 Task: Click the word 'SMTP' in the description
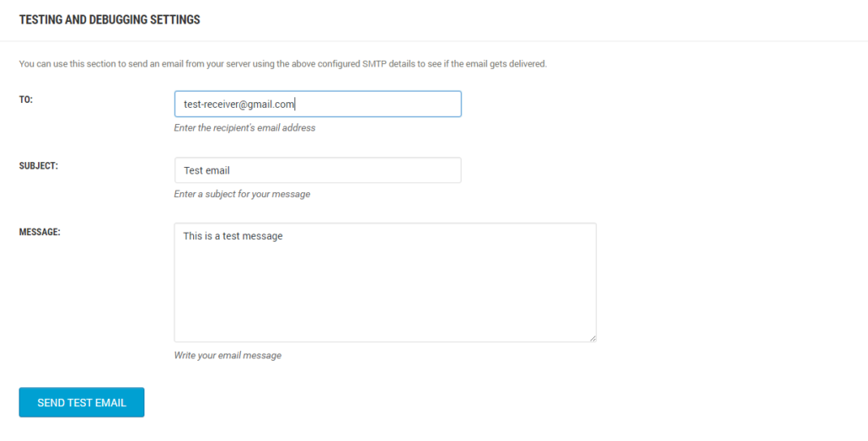[x=374, y=64]
